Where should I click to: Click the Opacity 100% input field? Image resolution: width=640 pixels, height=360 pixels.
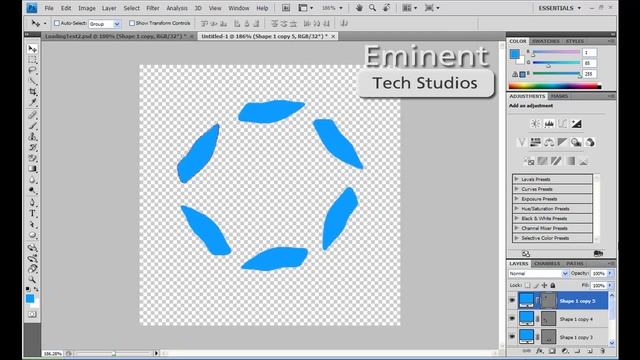[x=598, y=273]
